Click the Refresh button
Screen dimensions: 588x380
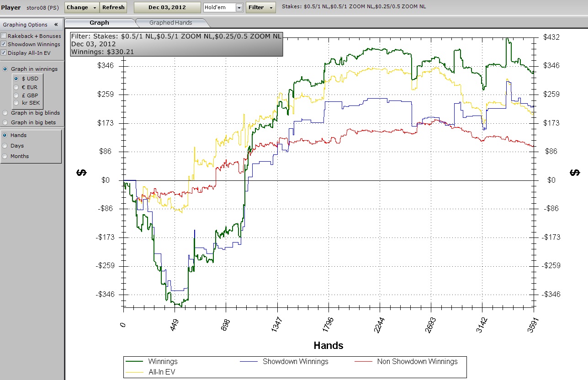point(113,7)
